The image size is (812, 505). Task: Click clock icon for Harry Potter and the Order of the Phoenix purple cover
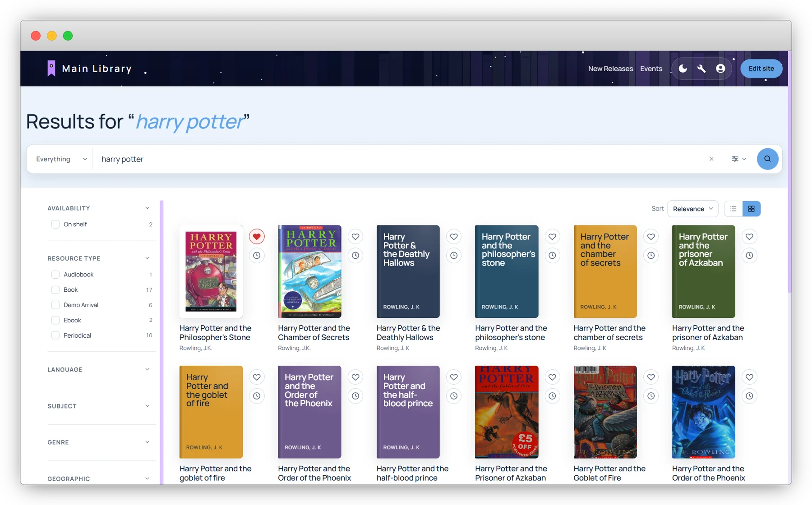point(355,396)
